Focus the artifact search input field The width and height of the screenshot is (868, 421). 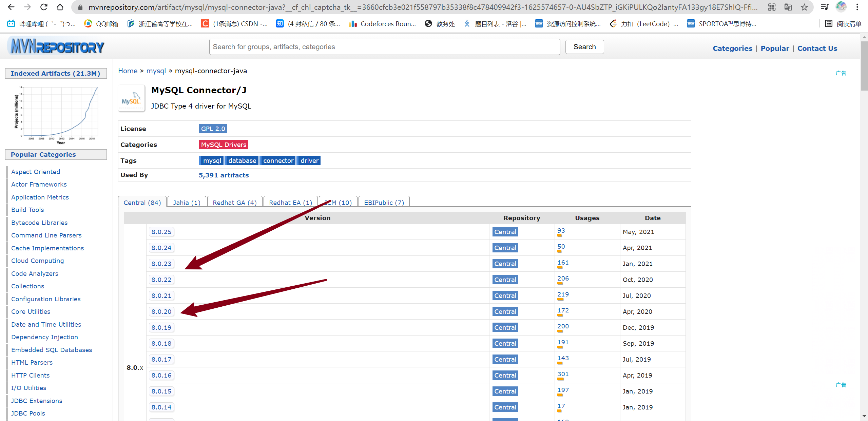[x=384, y=47]
